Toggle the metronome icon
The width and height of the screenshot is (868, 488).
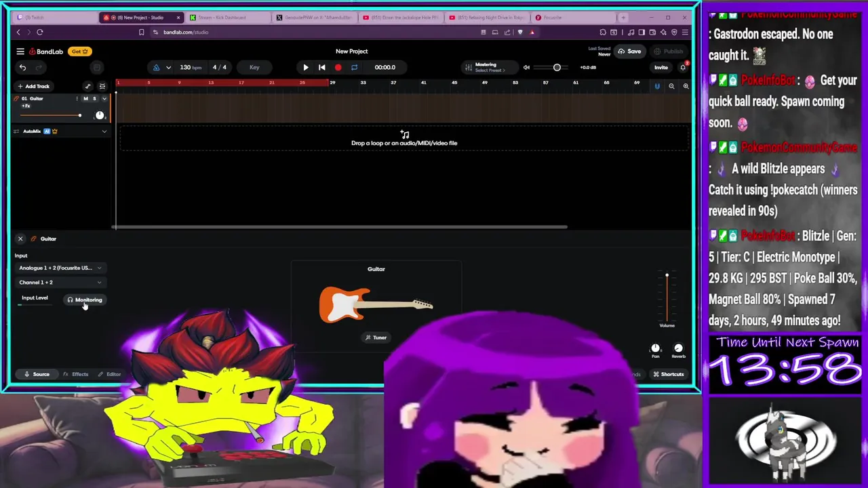156,67
